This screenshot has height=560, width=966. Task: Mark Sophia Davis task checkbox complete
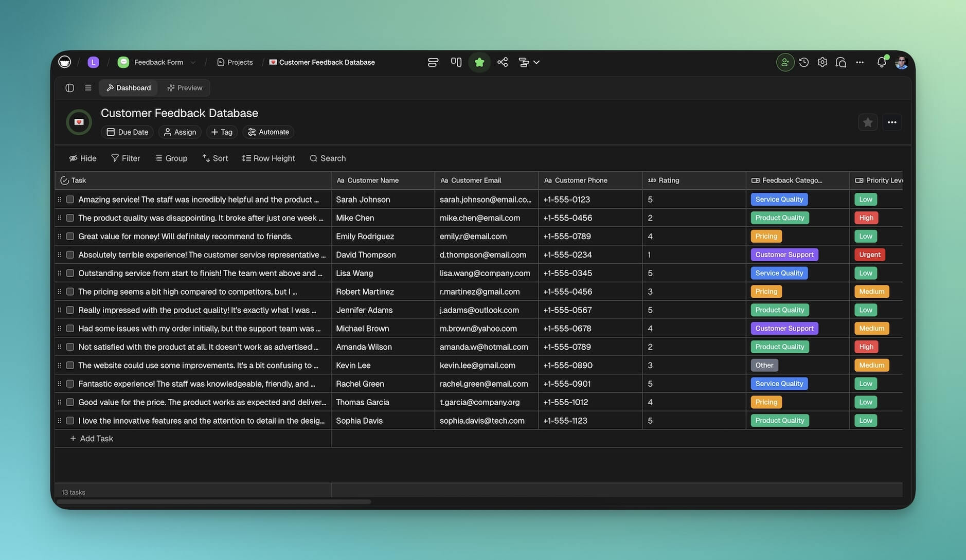click(x=70, y=421)
